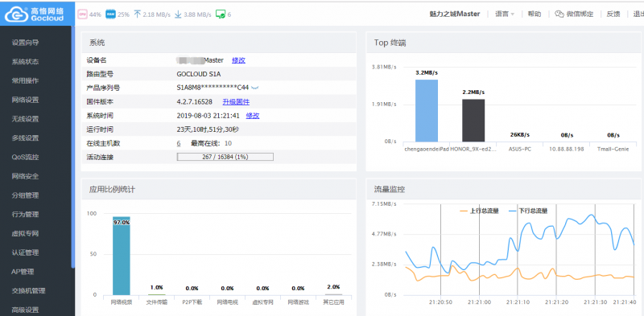Click the P2P下载 category label
This screenshot has height=316, width=644.
[x=192, y=302]
